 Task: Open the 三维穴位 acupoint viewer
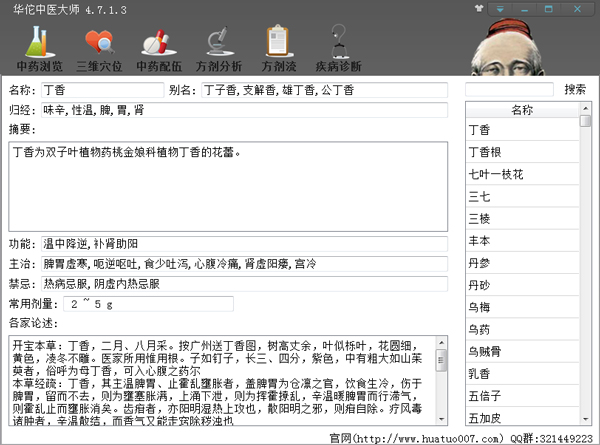click(x=99, y=49)
